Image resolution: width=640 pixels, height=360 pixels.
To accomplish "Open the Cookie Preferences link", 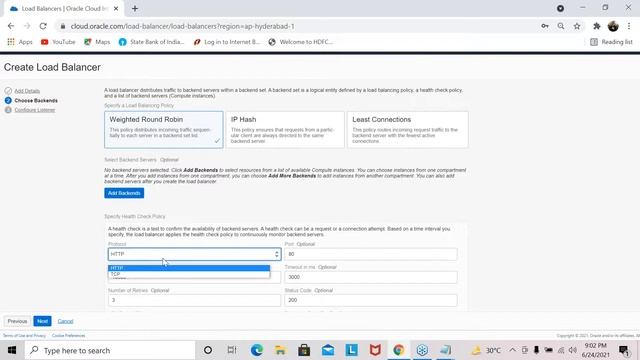I will [x=69, y=336].
